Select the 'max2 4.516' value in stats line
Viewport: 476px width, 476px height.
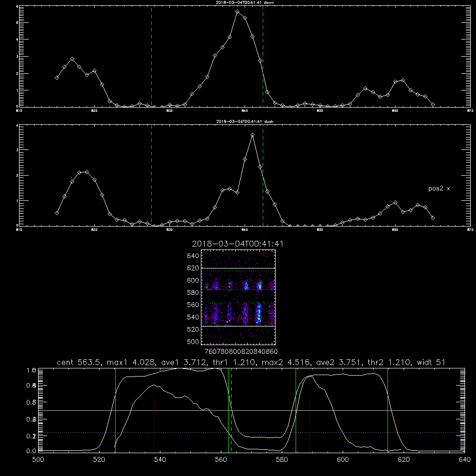click(x=285, y=362)
